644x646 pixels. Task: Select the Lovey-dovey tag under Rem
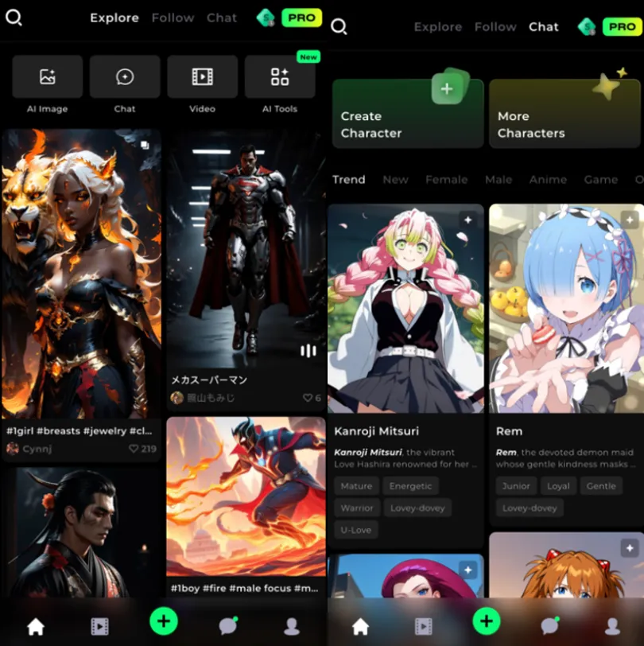530,508
